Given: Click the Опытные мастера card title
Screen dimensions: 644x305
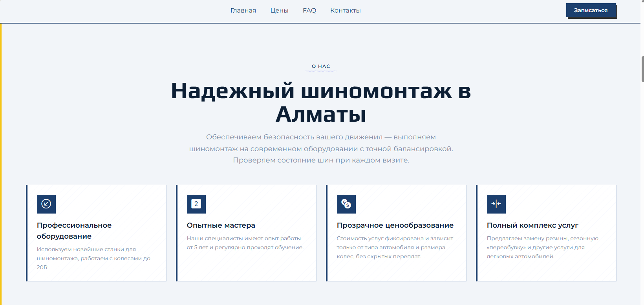Looking at the screenshot, I should coord(221,225).
